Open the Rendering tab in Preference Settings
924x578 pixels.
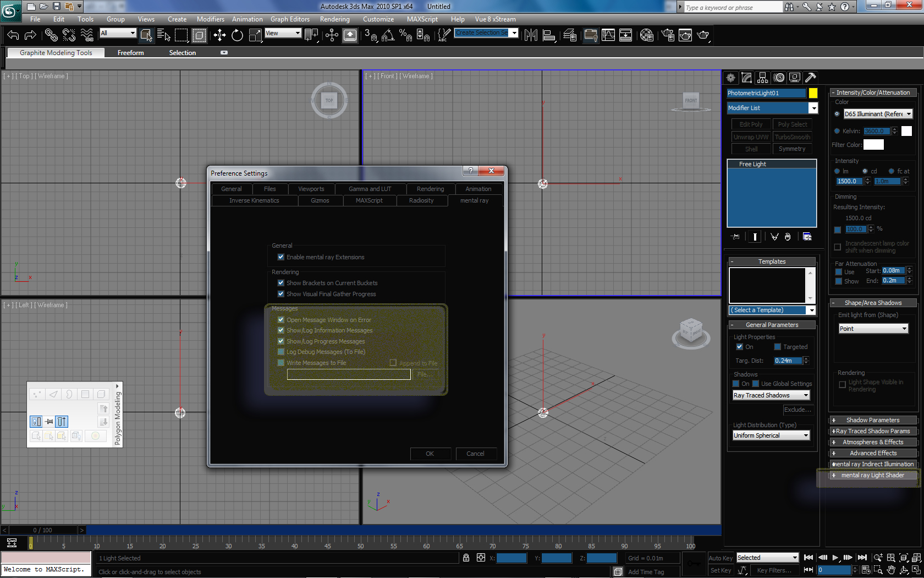pos(430,189)
